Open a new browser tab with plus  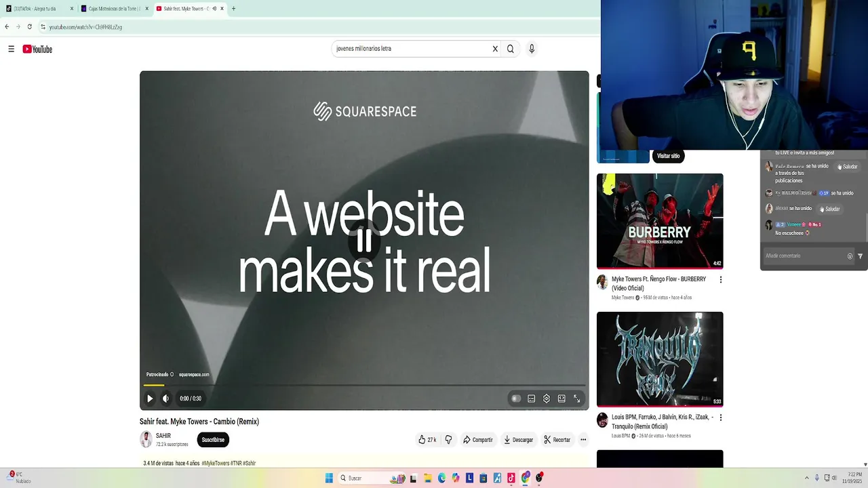click(x=233, y=9)
